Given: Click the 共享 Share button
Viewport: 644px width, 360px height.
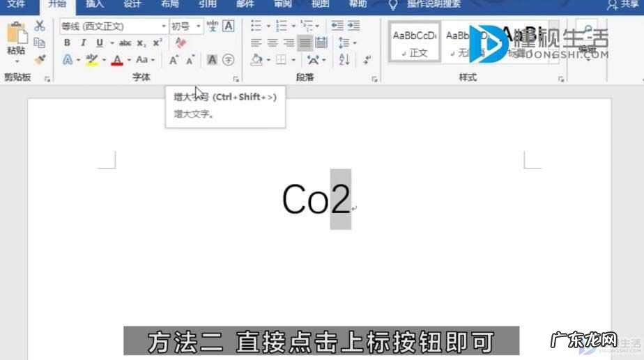Looking at the screenshot, I should coord(623,4).
